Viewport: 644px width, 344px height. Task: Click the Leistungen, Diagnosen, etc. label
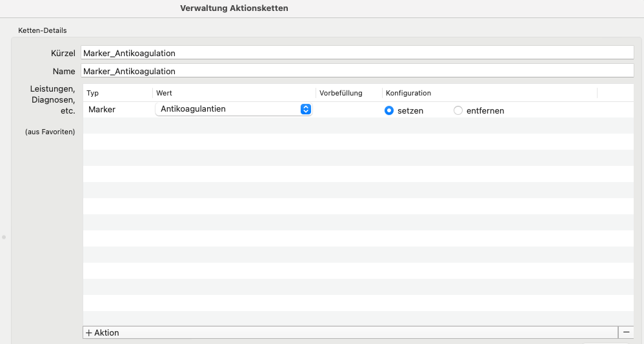coord(52,100)
